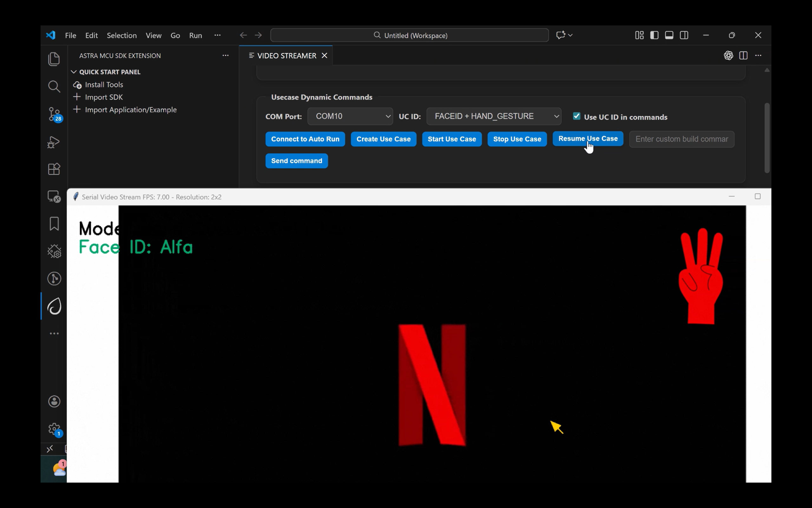Screen dimensions: 812x508
Task: Select Install Tools in Quick Start Panel
Action: (104, 85)
